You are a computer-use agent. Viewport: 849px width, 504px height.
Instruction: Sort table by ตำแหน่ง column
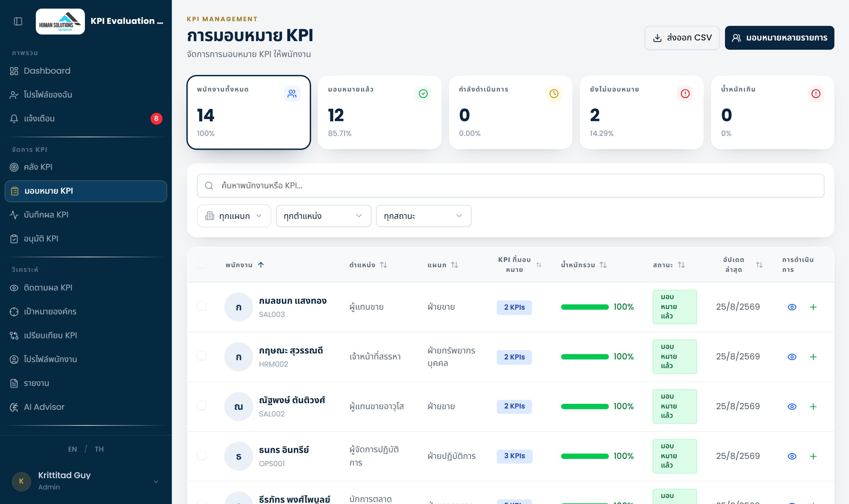368,265
